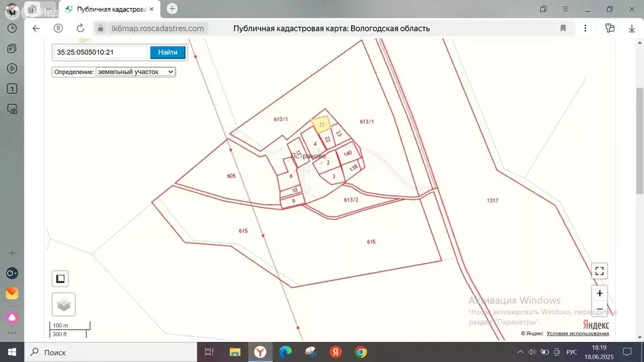Open the Windows Start menu

click(12, 352)
